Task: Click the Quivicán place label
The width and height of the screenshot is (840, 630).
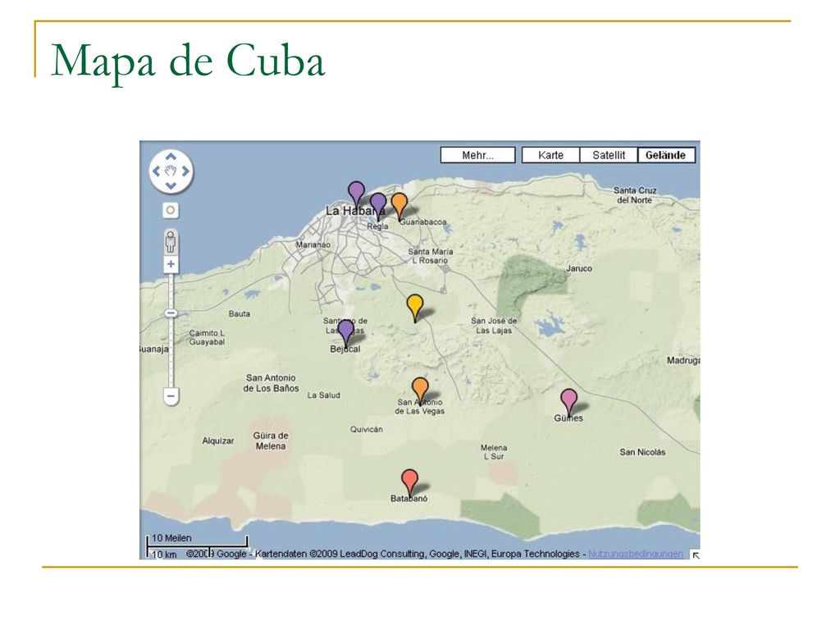Action: coord(367,429)
